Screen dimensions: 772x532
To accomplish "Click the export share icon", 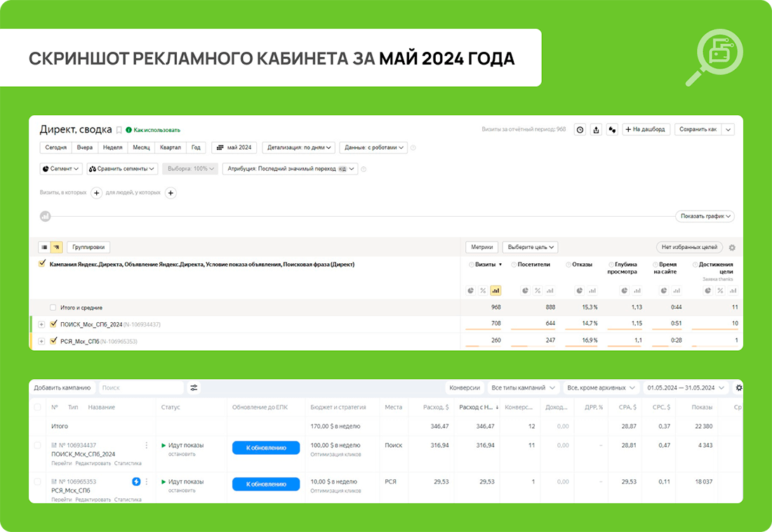I will coord(596,130).
